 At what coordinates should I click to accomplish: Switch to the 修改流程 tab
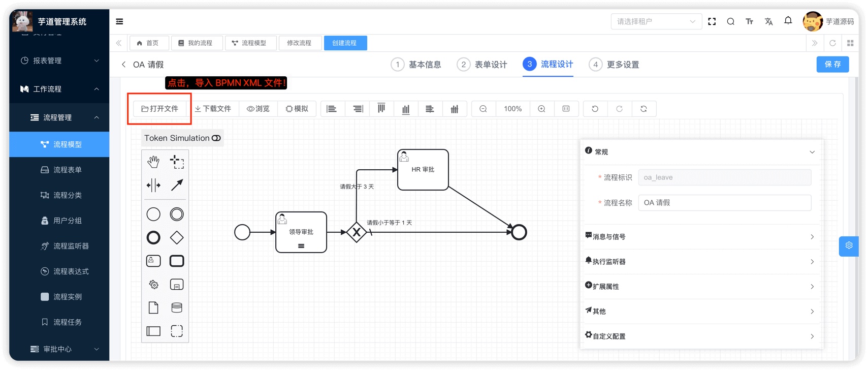point(299,43)
